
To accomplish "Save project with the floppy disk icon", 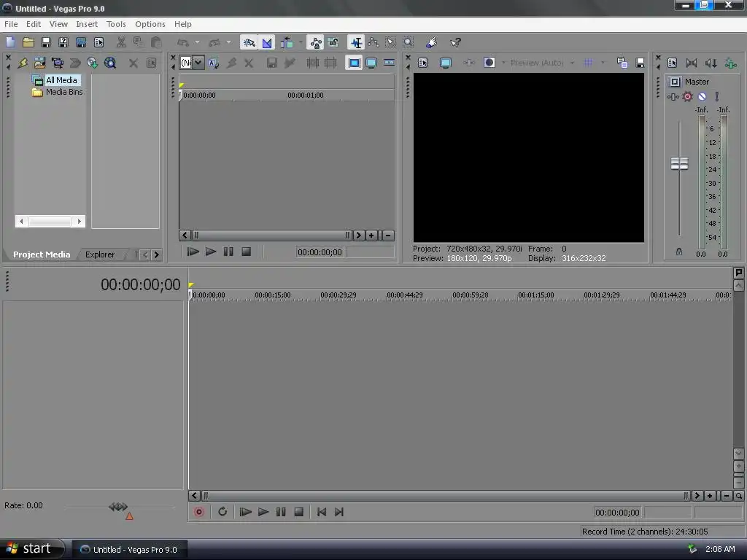I will [46, 42].
